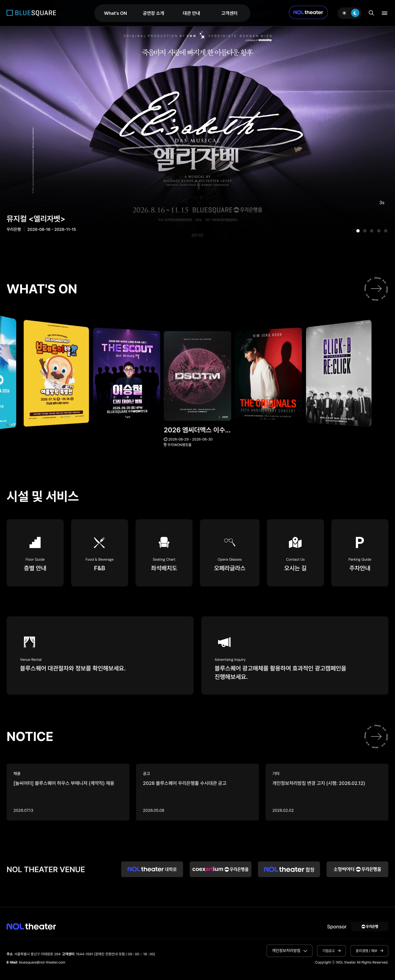This screenshot has width=395, height=980.
Task: Expand the 개인정보처리방침 dropdown
Action: pos(289,951)
